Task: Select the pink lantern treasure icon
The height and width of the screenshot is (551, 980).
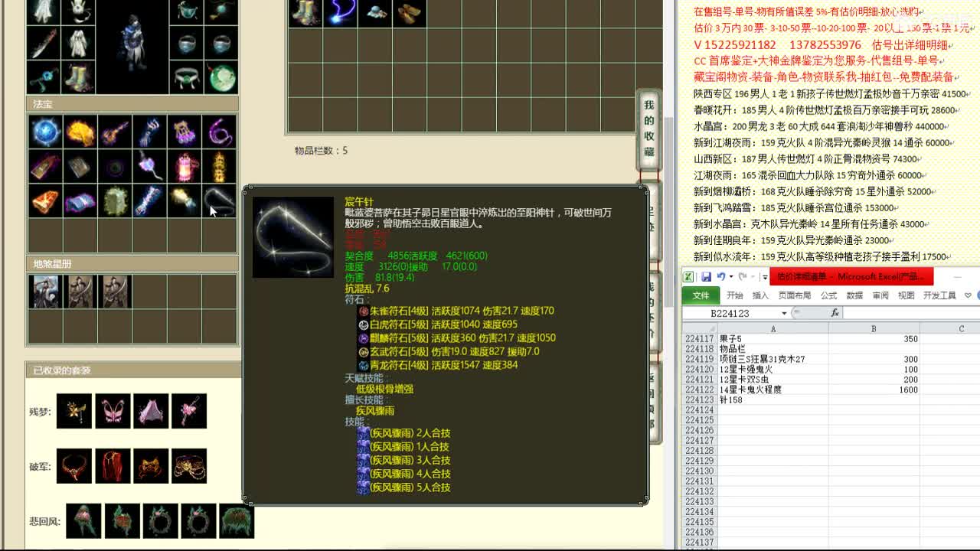Action: point(185,166)
